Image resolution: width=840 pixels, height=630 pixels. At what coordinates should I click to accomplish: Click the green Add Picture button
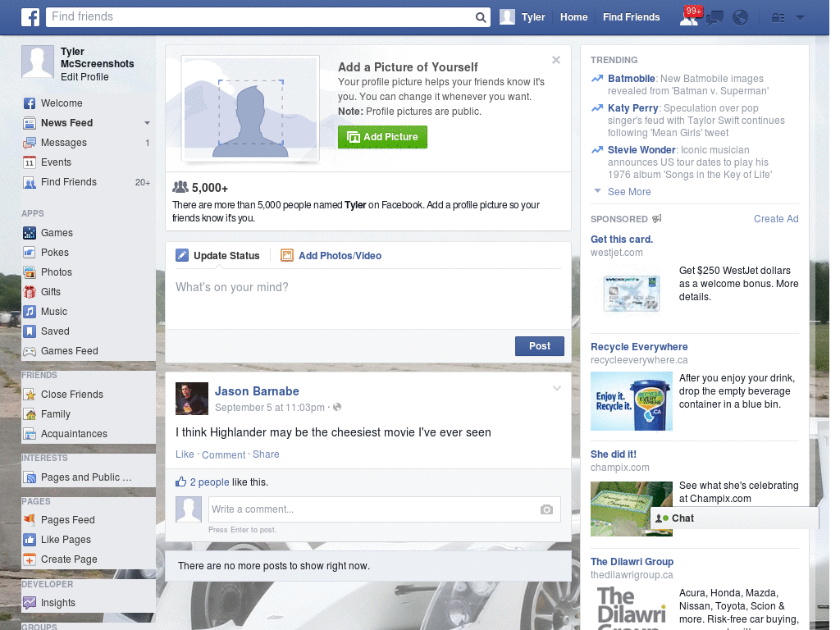point(382,137)
